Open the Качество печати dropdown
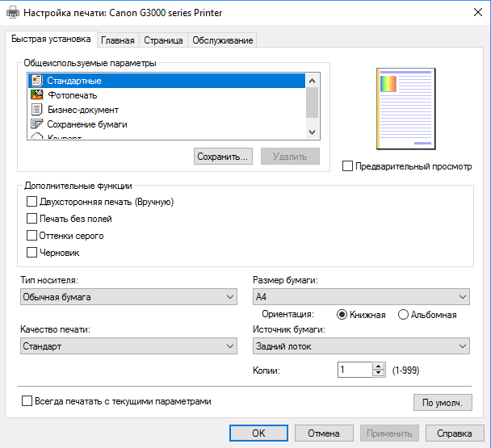This screenshot has width=491, height=448. pyautogui.click(x=128, y=346)
